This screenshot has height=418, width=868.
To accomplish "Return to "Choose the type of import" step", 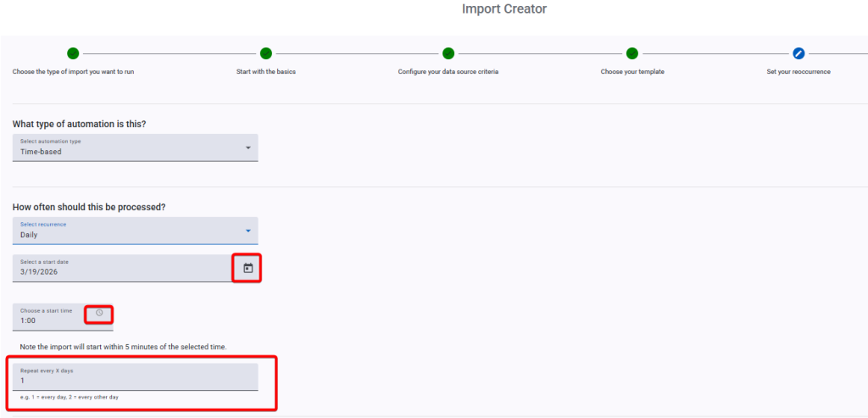I will (x=73, y=72).
